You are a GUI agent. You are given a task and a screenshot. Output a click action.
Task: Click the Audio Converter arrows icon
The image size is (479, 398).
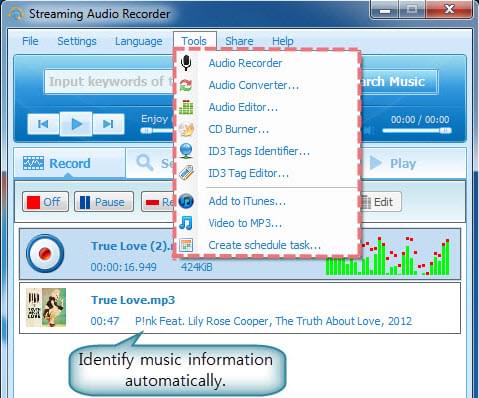click(x=186, y=85)
